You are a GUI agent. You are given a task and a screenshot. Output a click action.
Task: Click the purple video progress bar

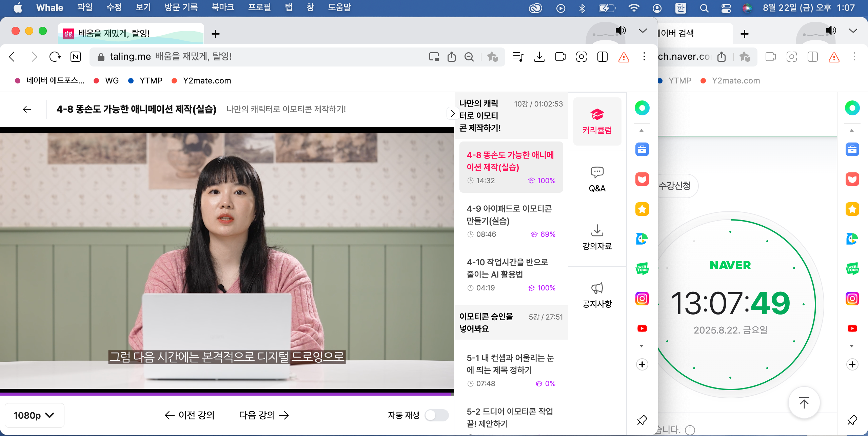coord(226,394)
